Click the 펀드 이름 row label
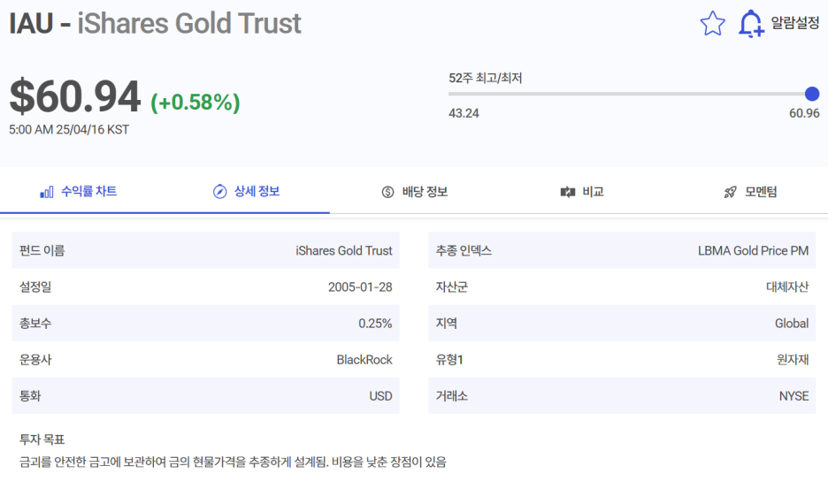The height and width of the screenshot is (504, 828). [42, 251]
